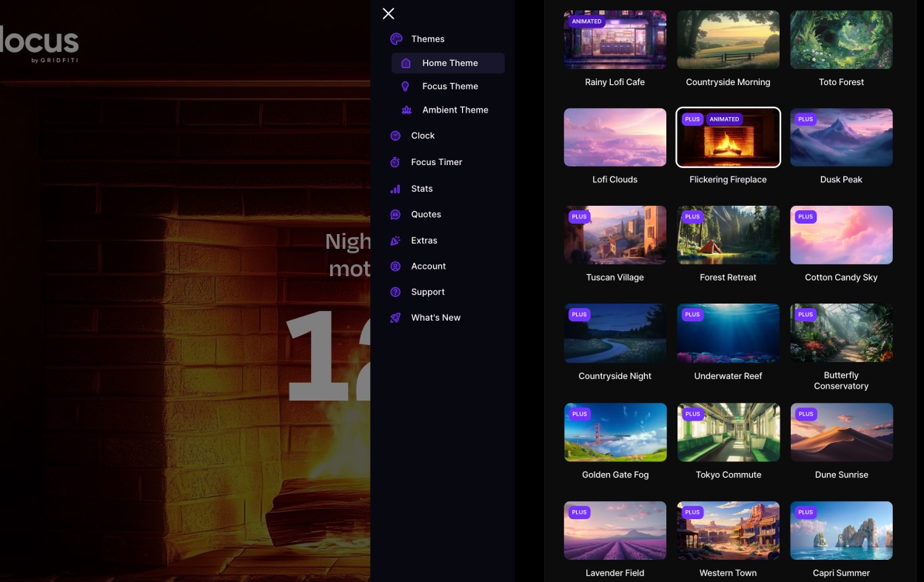Click the Support question mark icon

[395, 292]
